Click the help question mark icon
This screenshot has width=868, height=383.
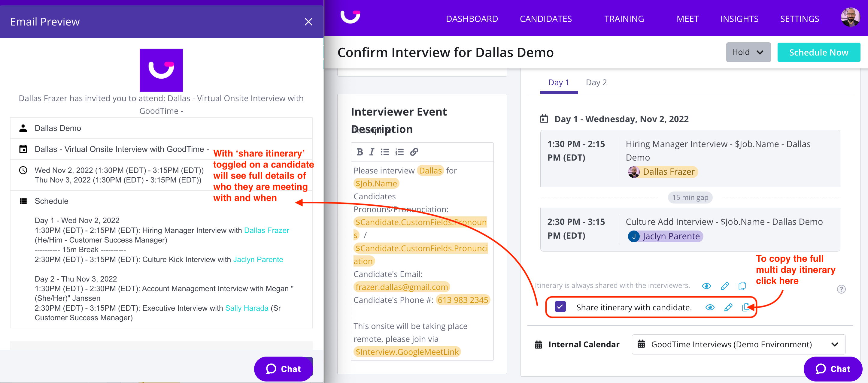(x=841, y=289)
